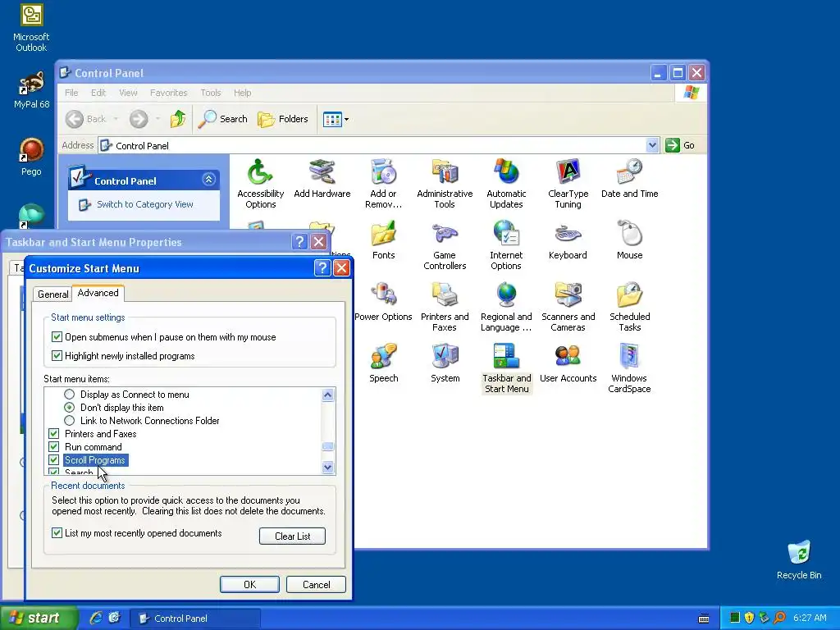Open Game Controllers icon
Viewport: 840px width, 630px height.
(x=445, y=245)
